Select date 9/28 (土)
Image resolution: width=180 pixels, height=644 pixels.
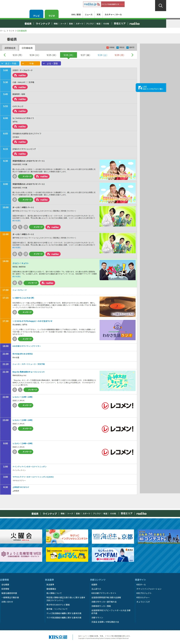tap(102, 55)
